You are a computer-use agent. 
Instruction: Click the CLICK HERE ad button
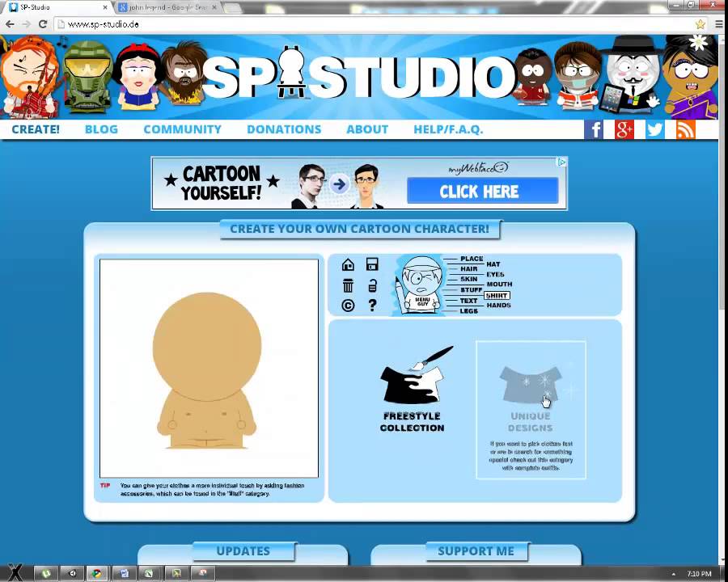tap(482, 191)
